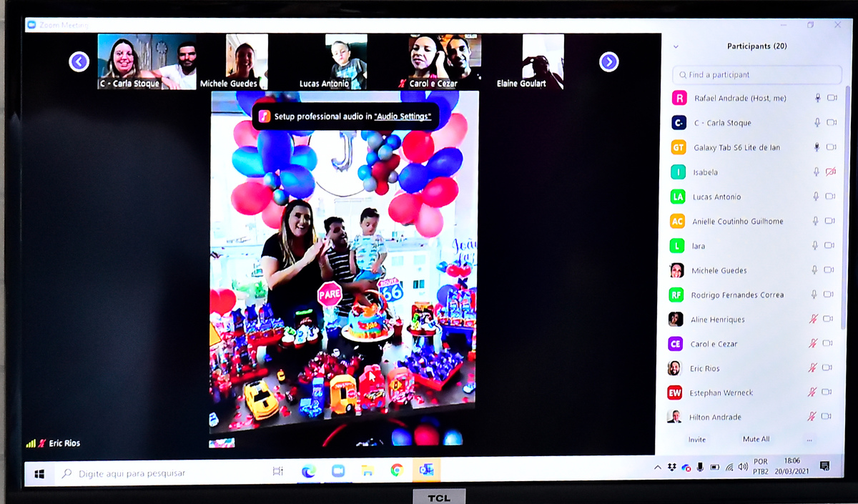Unmute Aline Henriques microphone
The image size is (858, 504).
[812, 319]
